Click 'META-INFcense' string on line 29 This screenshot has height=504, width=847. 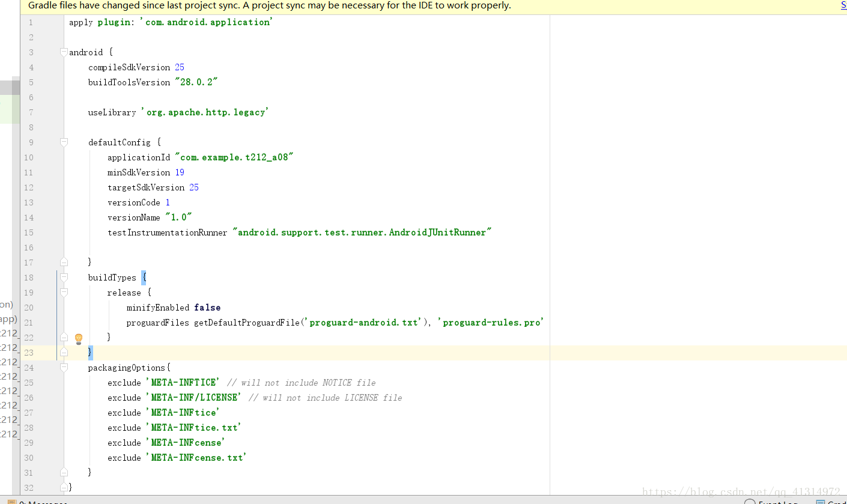(185, 443)
